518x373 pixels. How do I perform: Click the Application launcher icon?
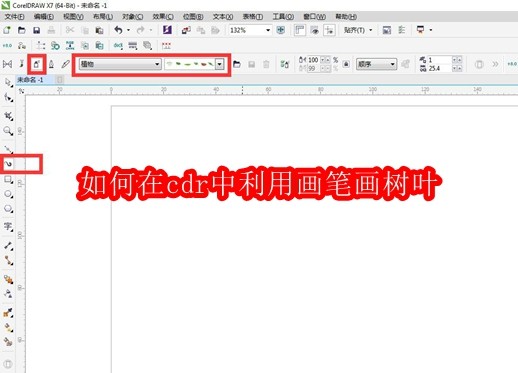click(x=420, y=30)
